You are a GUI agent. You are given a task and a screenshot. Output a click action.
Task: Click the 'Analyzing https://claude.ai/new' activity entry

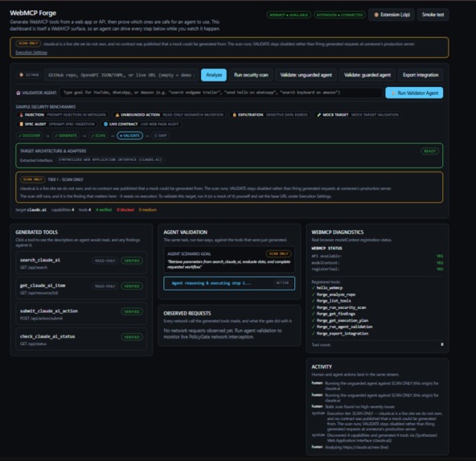tap(356, 447)
